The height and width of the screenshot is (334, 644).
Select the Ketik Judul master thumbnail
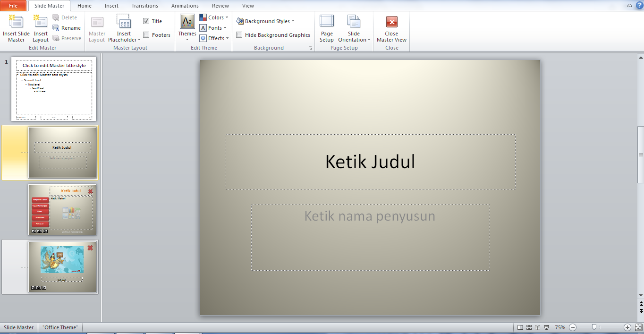pyautogui.click(x=62, y=152)
